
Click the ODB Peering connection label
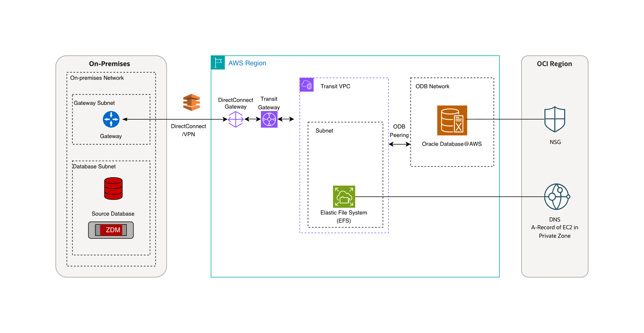399,131
